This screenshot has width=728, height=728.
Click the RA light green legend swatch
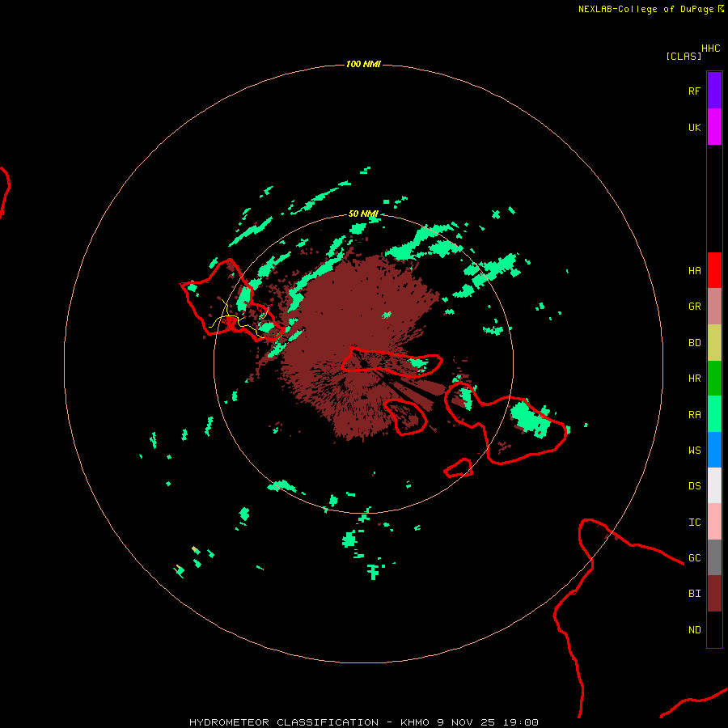714,414
